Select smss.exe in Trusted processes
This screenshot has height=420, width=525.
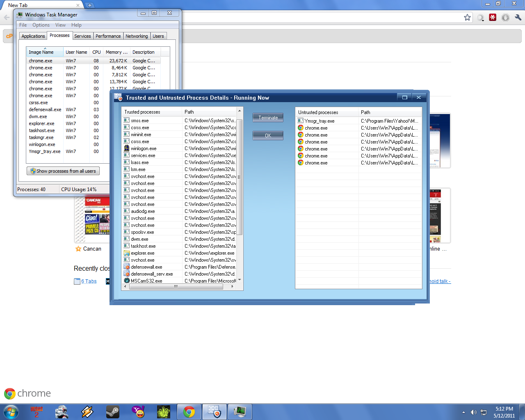pyautogui.click(x=180, y=121)
